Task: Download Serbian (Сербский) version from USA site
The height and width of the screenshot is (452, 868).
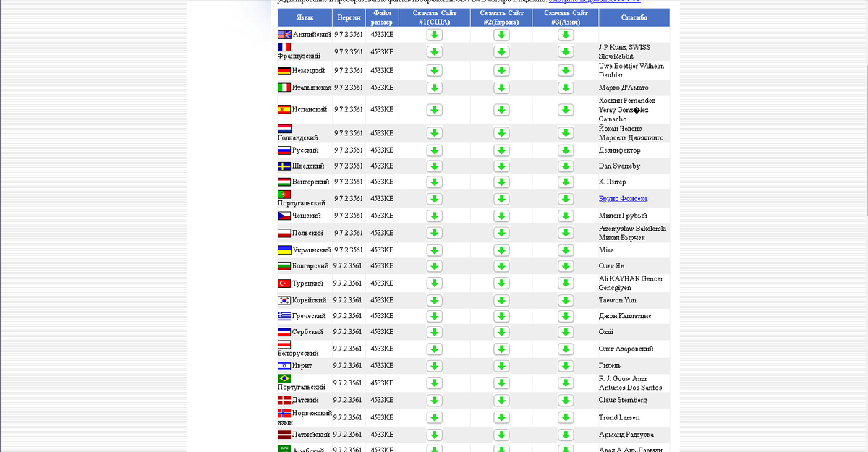Action: click(434, 332)
